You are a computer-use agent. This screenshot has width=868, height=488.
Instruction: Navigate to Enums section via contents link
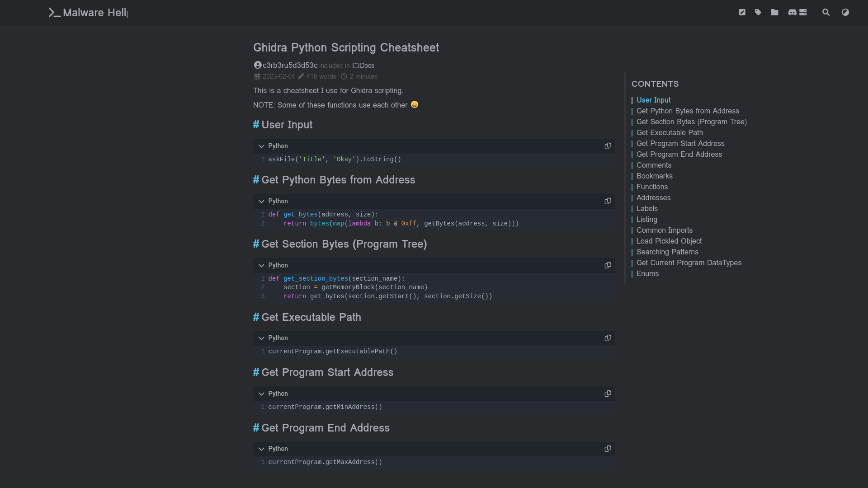[647, 273]
